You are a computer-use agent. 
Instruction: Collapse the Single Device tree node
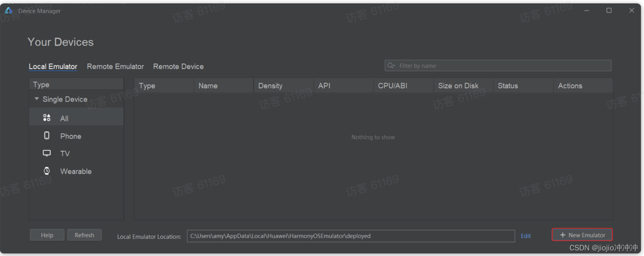point(37,98)
